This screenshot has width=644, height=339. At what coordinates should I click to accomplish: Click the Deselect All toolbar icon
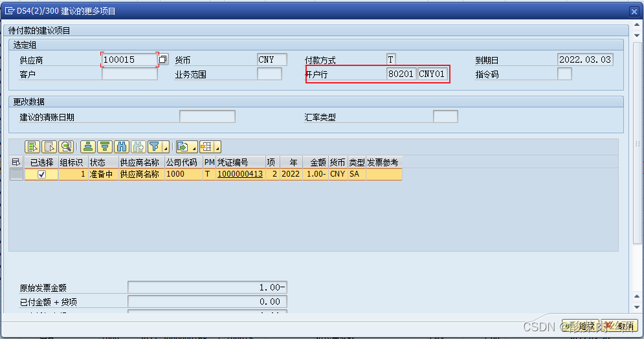point(49,146)
